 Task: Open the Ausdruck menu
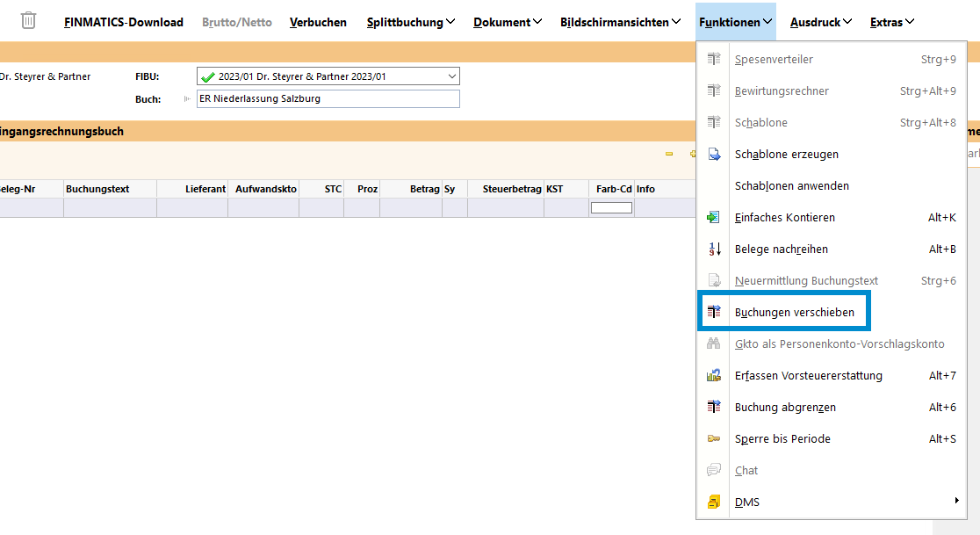[x=821, y=22]
